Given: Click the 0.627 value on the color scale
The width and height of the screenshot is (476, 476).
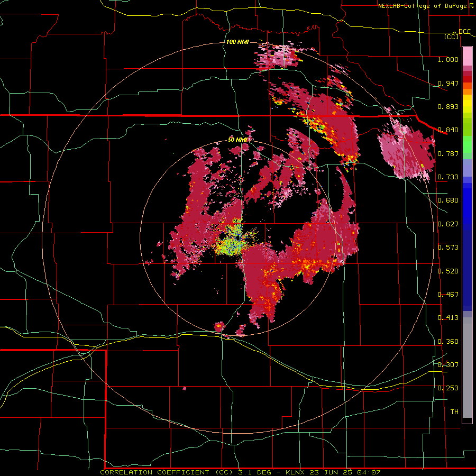Looking at the screenshot, I should click(x=448, y=224).
